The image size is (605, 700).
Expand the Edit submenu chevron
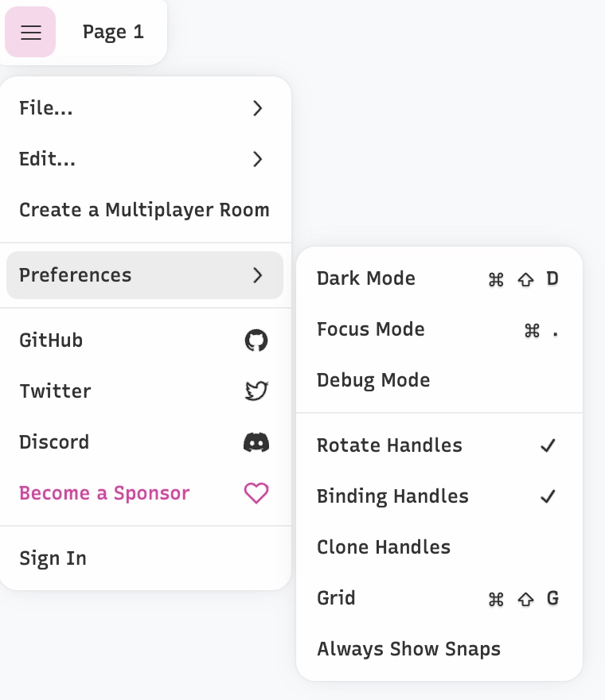pos(257,159)
